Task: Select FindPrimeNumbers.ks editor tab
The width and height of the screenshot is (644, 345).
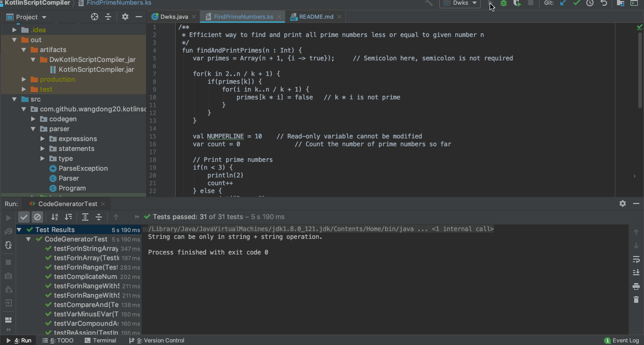Action: tap(243, 17)
